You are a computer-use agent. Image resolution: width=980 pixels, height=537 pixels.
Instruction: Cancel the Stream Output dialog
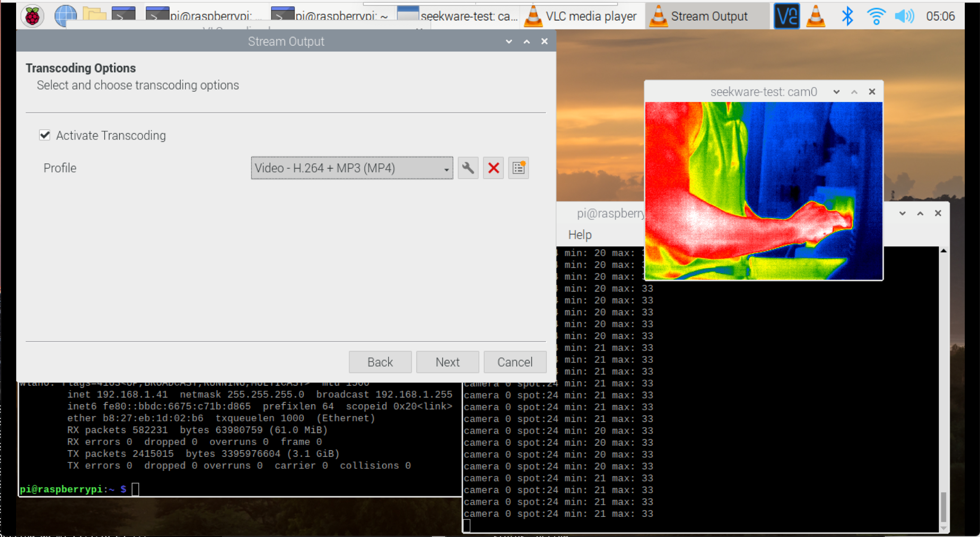(515, 362)
